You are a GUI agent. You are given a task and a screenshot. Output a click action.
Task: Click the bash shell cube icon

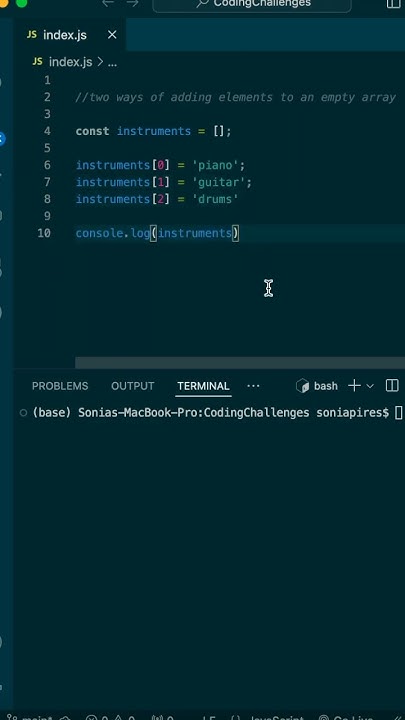[x=303, y=386]
